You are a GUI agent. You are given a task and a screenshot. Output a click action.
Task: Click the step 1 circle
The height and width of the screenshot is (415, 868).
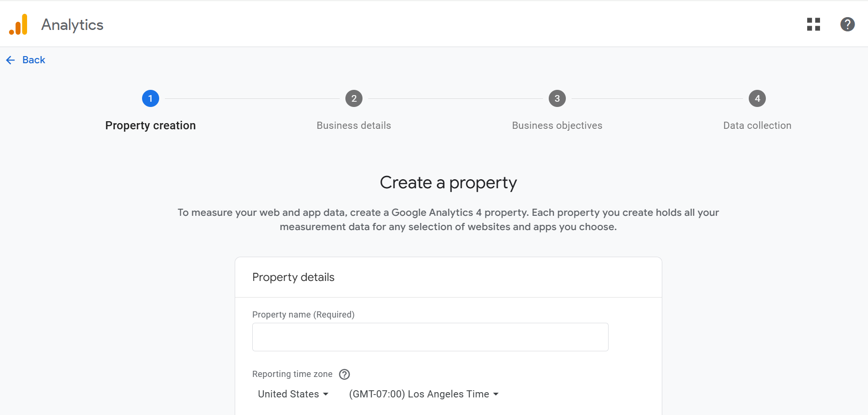coord(151,98)
